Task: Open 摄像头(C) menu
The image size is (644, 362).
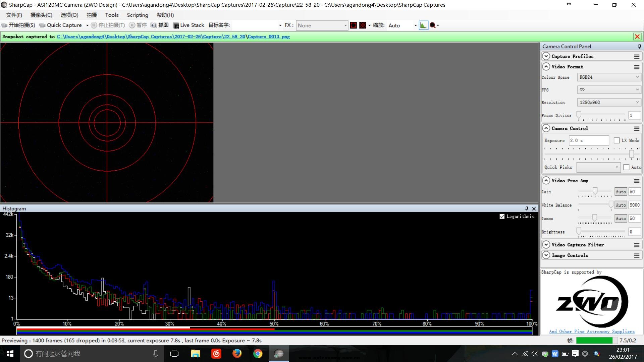Action: 41,15
